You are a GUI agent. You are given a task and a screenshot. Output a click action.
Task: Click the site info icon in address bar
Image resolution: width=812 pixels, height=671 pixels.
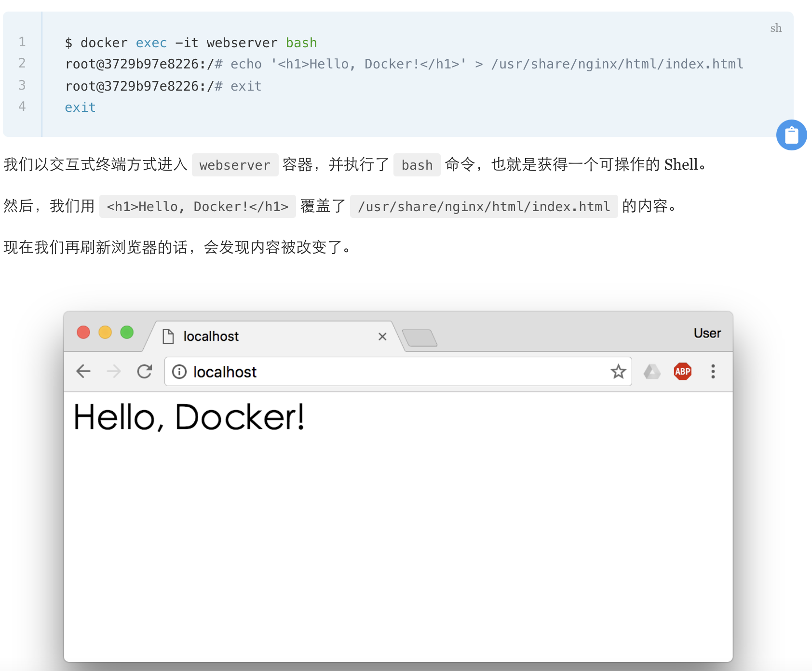(x=179, y=372)
